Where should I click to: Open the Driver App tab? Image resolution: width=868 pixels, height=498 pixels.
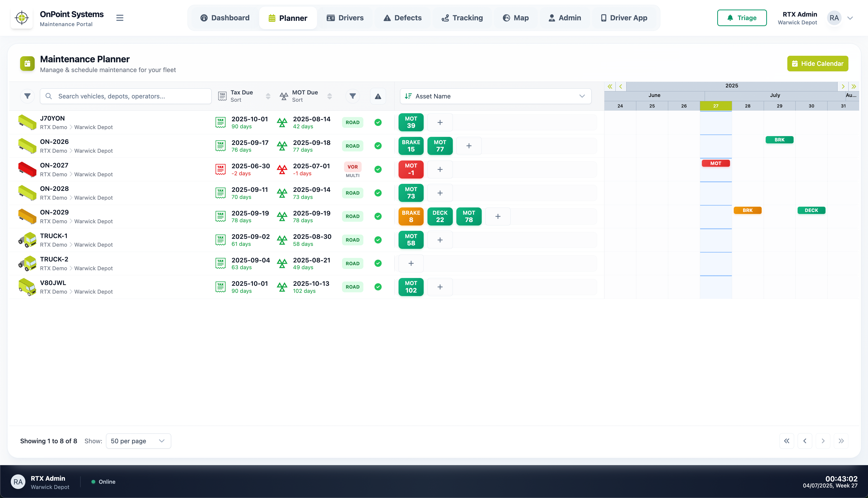(x=624, y=18)
